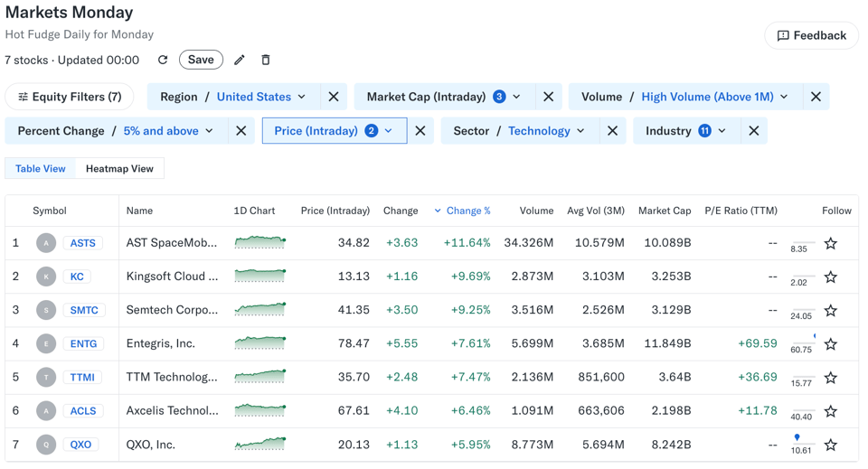Star the QXO stock row
This screenshot has width=868, height=469.
point(830,445)
